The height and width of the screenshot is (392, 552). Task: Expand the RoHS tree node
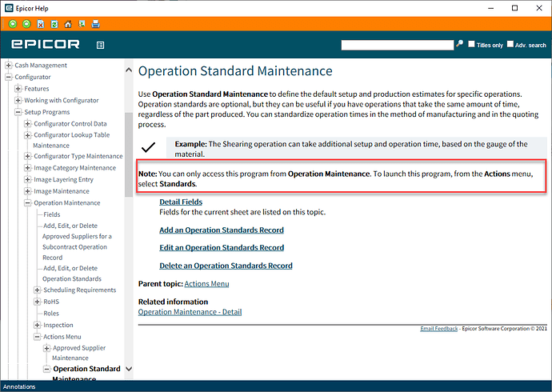tap(37, 302)
